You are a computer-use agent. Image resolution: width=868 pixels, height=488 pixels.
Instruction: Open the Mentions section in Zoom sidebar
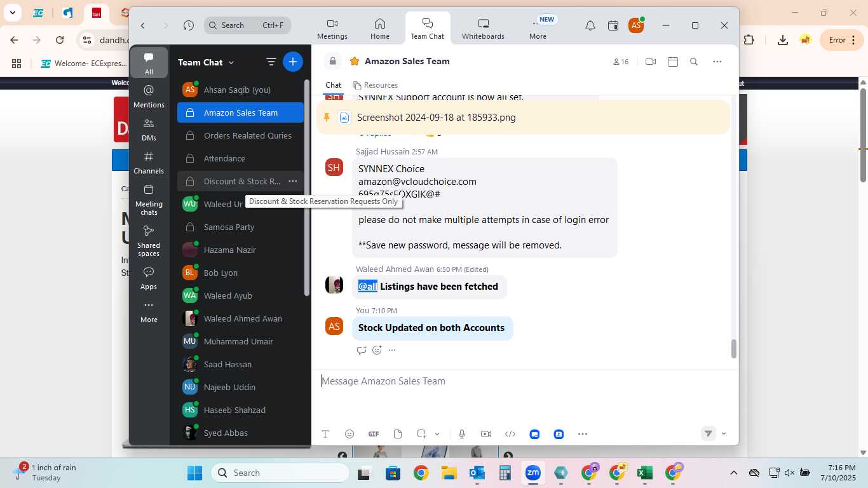click(x=149, y=96)
